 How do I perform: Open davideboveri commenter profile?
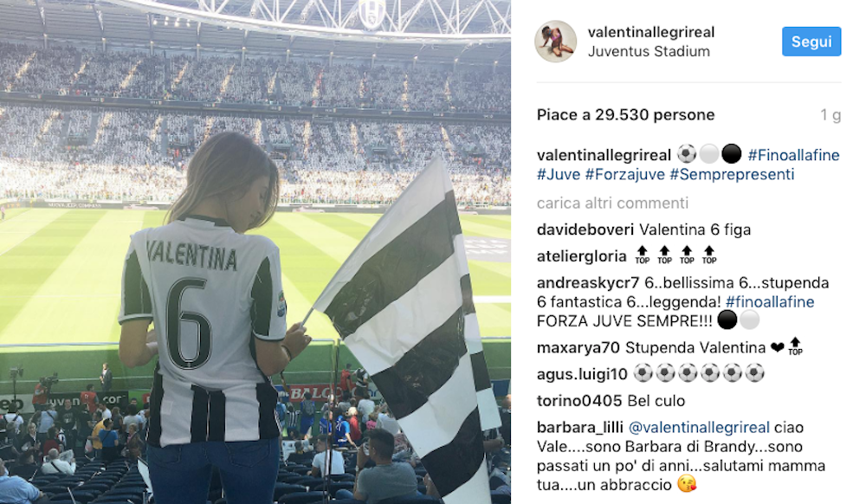pos(585,229)
